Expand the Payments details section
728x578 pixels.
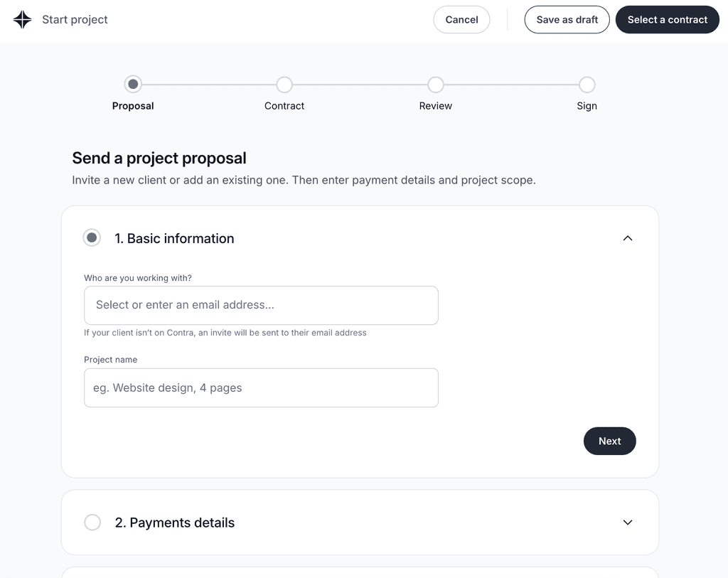click(x=628, y=522)
